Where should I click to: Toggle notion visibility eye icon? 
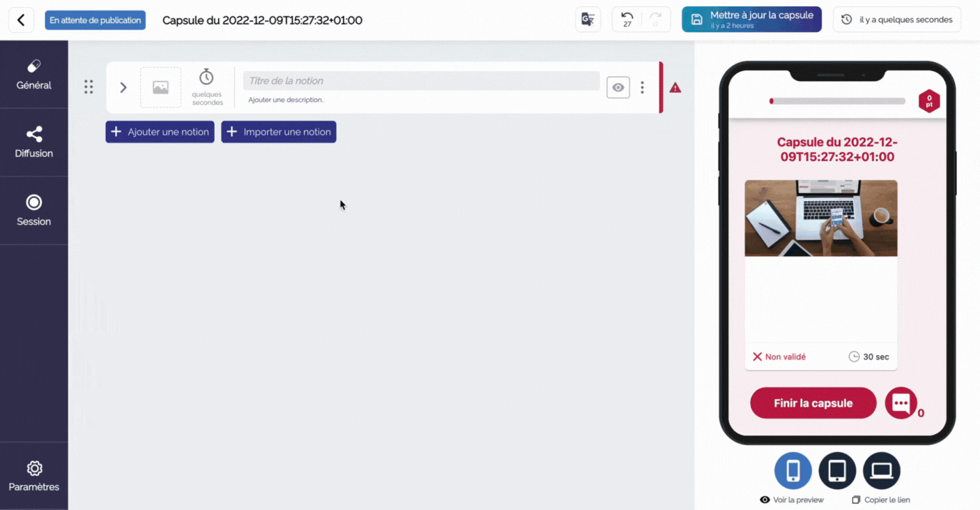[x=618, y=87]
